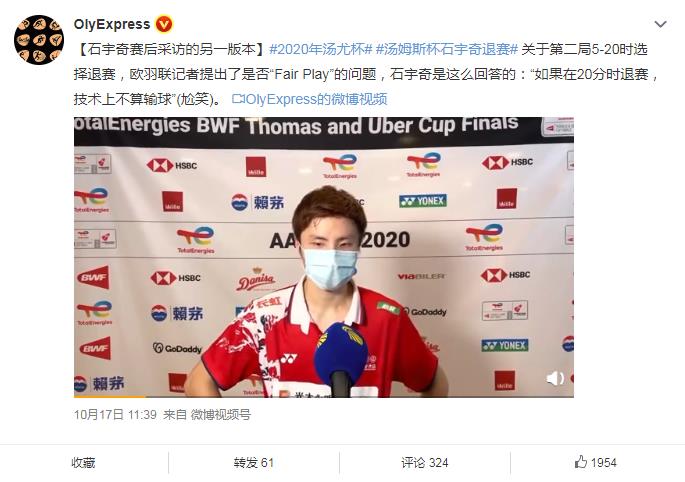This screenshot has width=685, height=482.
Task: Click the like count 1954
Action: click(603, 463)
